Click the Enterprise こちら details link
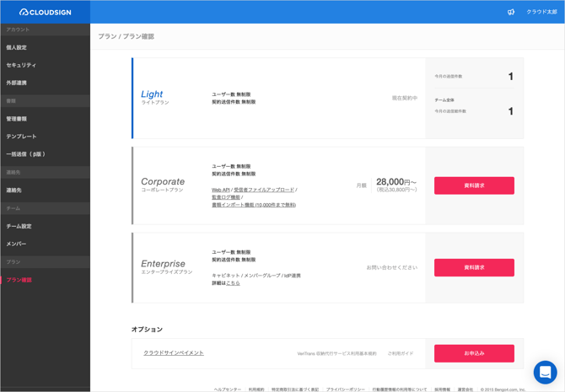 234,283
